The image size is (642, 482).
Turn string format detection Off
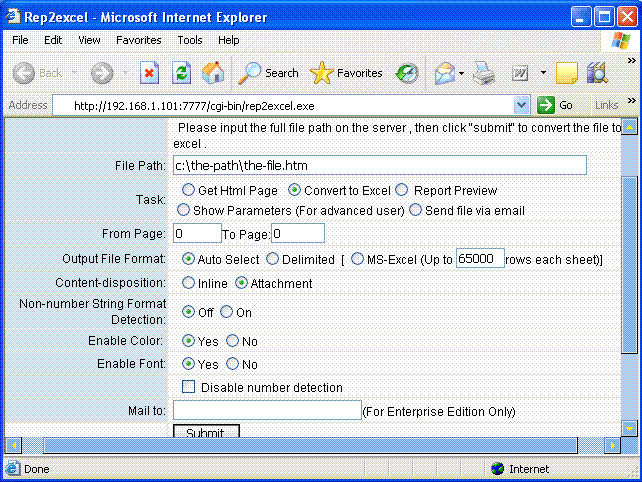188,312
